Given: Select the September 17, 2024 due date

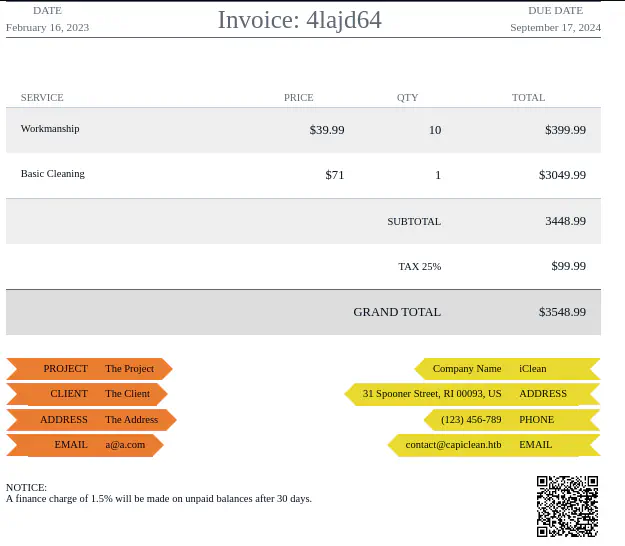Looking at the screenshot, I should pyautogui.click(x=555, y=27).
